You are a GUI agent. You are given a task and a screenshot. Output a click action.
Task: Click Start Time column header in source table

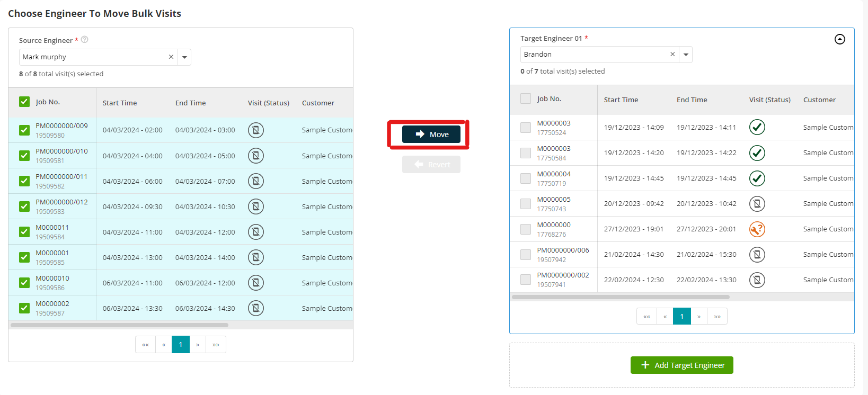point(120,103)
